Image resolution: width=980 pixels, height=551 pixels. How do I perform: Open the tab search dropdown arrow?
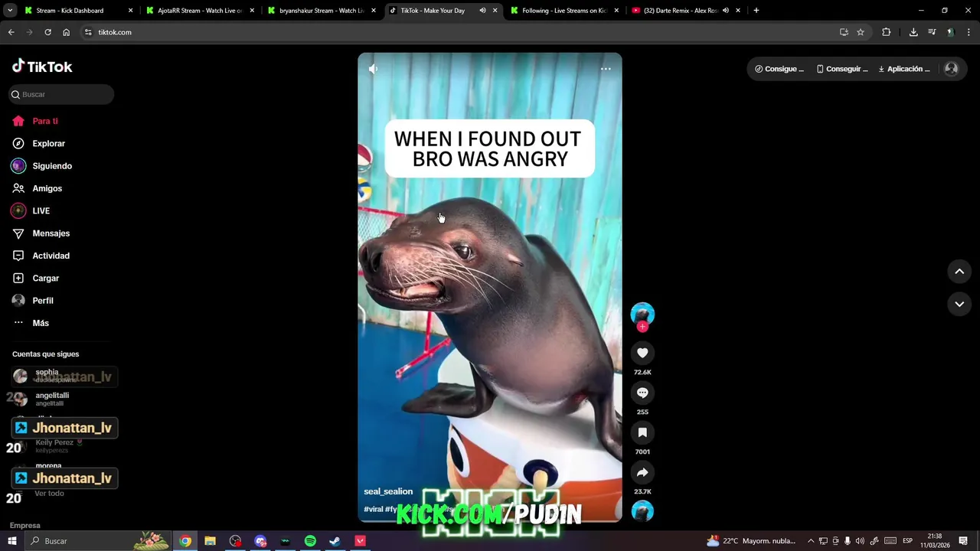point(9,11)
